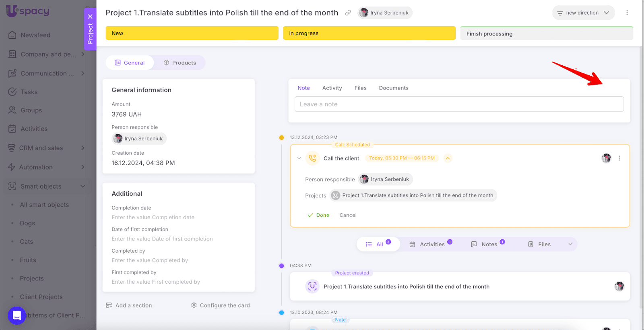Cancel the Call the client activity
644x330 pixels.
click(x=348, y=215)
